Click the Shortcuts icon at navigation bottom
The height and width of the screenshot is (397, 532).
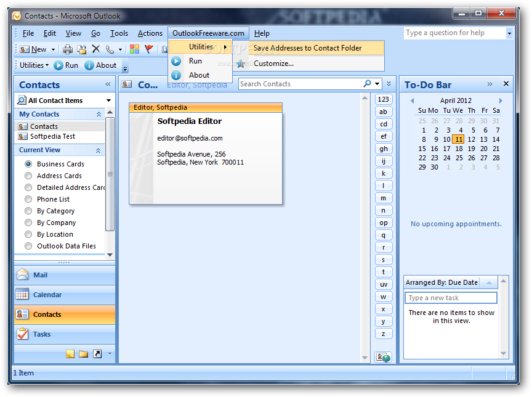(x=97, y=354)
